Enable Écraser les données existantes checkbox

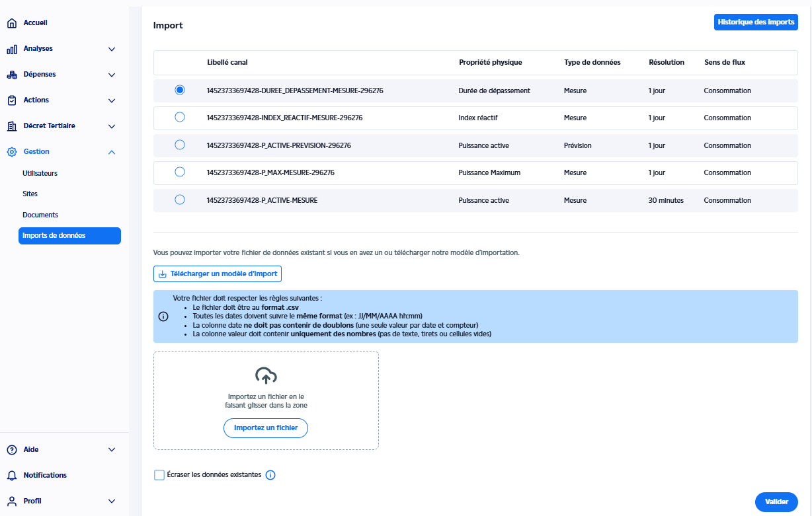click(x=159, y=475)
